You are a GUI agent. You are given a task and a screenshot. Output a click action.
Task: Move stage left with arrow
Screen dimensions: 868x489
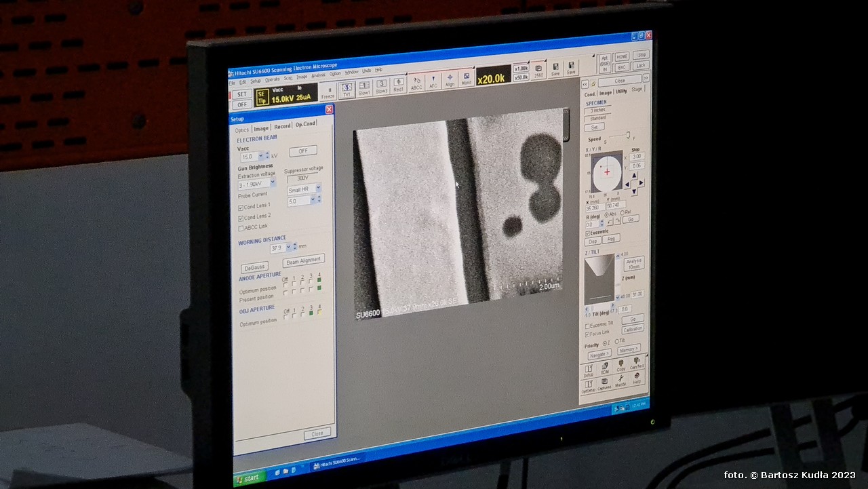(627, 184)
